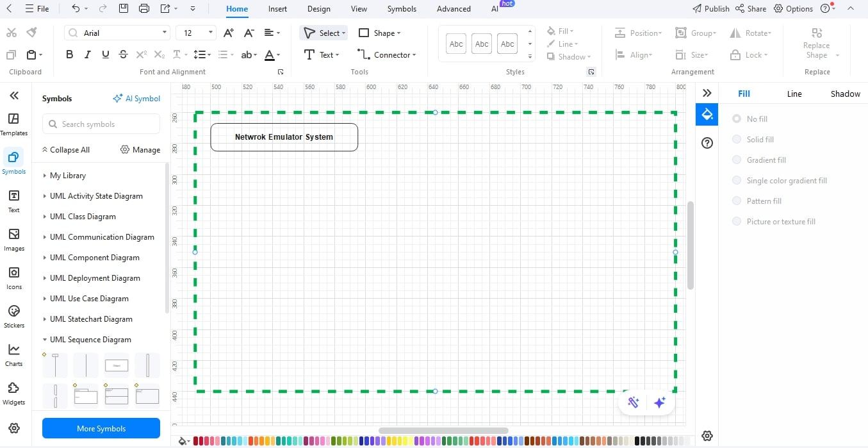Open Charts panel in left sidebar
Image resolution: width=868 pixels, height=448 pixels.
[13, 354]
